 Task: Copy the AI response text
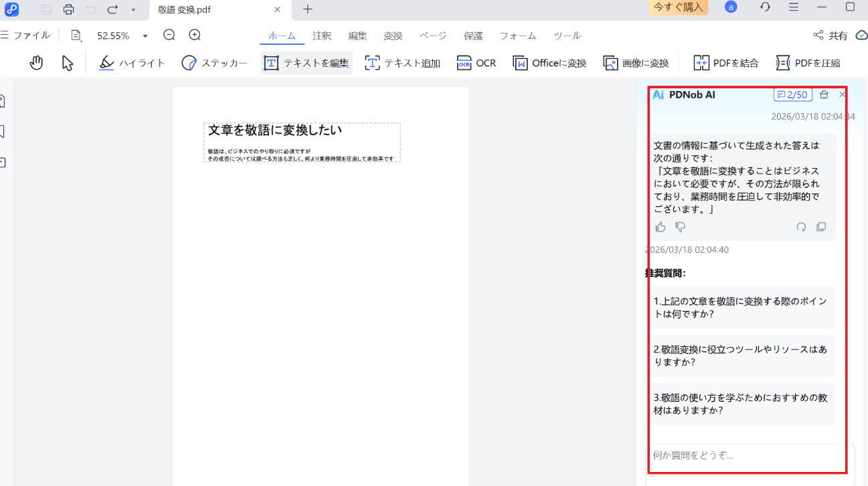(x=821, y=227)
